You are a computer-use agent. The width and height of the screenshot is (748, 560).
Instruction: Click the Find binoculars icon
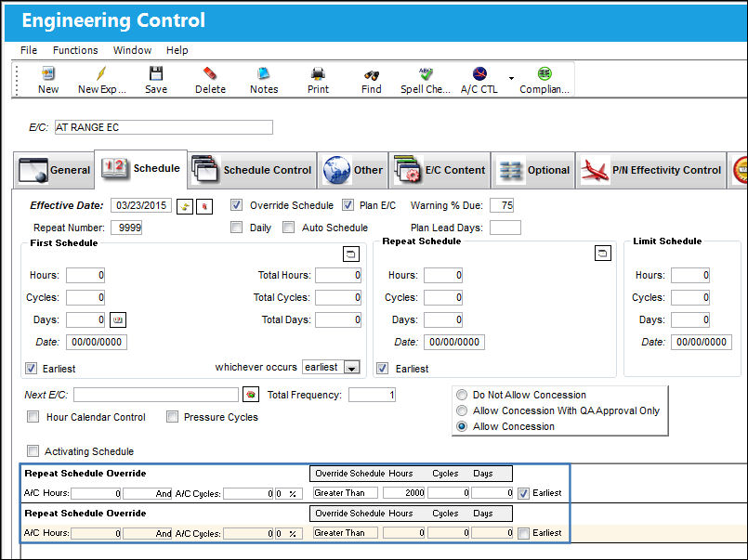[x=371, y=75]
